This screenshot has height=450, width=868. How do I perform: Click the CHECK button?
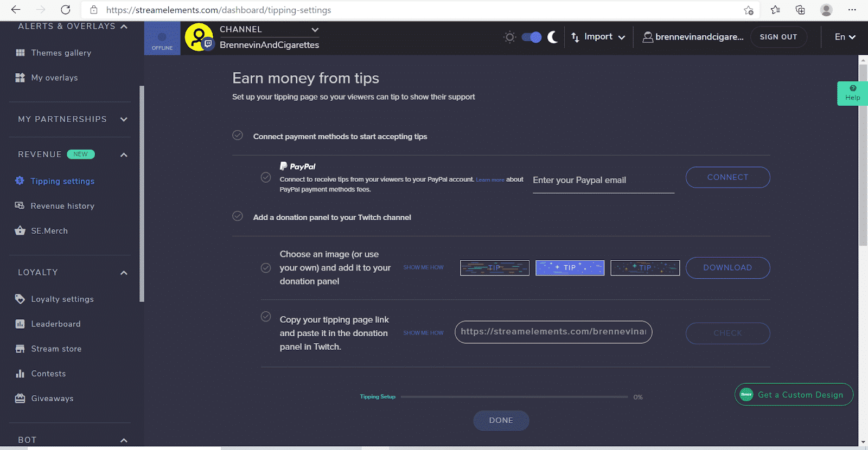pyautogui.click(x=727, y=333)
